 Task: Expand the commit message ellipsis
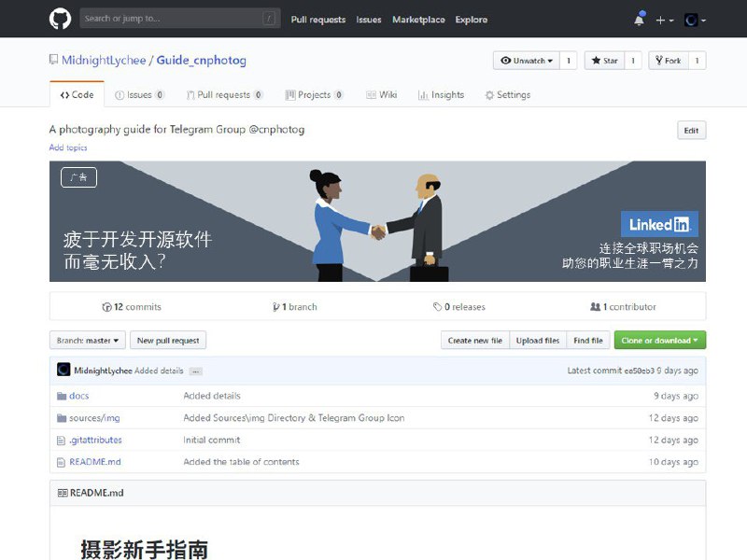196,371
